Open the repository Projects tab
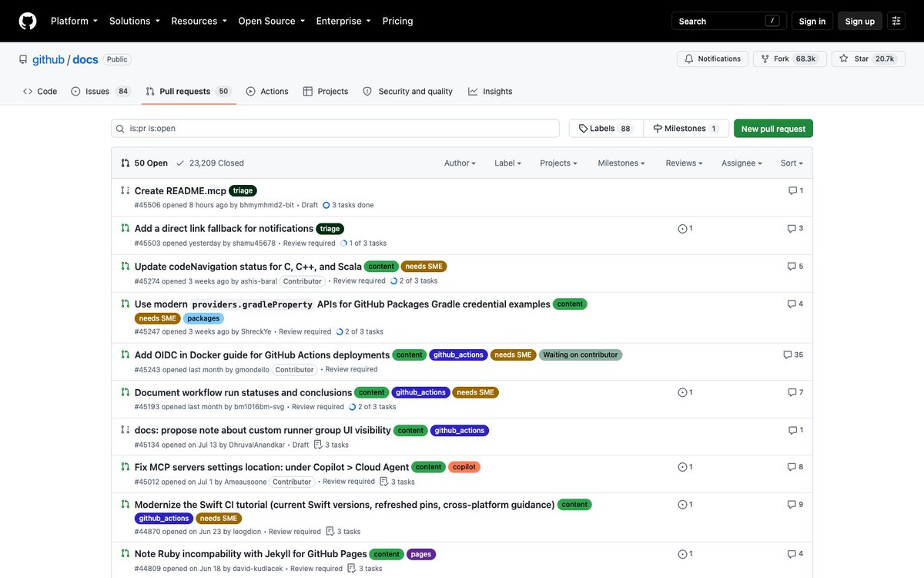The height and width of the screenshot is (578, 924). (x=326, y=91)
